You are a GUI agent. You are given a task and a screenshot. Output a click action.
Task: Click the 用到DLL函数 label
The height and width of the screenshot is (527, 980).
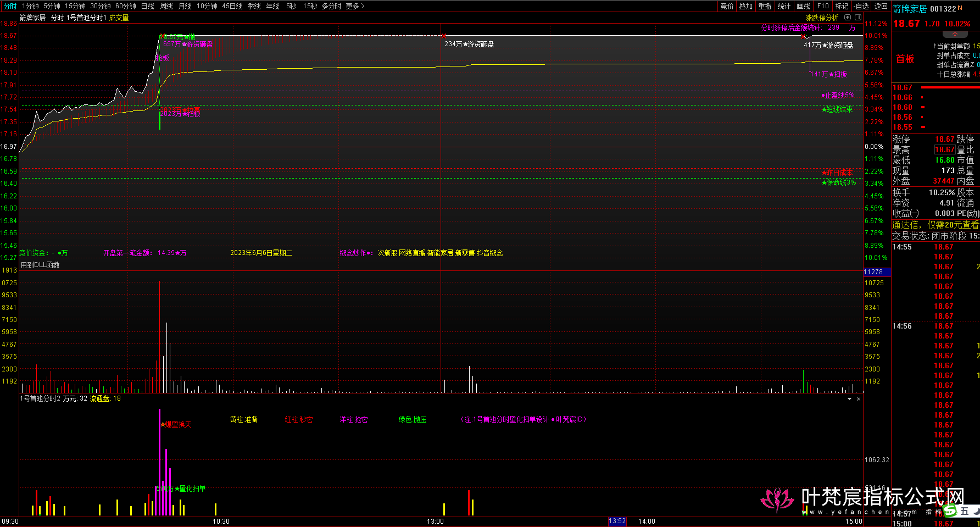(40, 265)
